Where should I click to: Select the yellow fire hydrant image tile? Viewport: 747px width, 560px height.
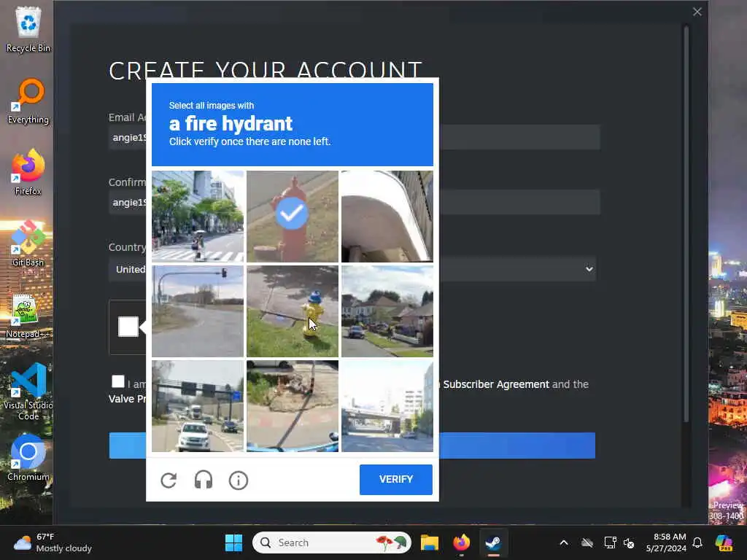293,311
